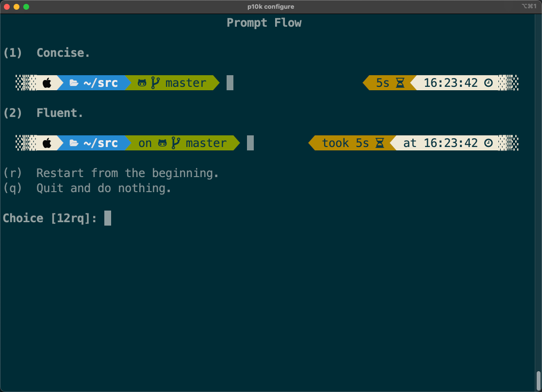Click the Apple logo in the Concise prompt
The height and width of the screenshot is (392, 542).
47,83
